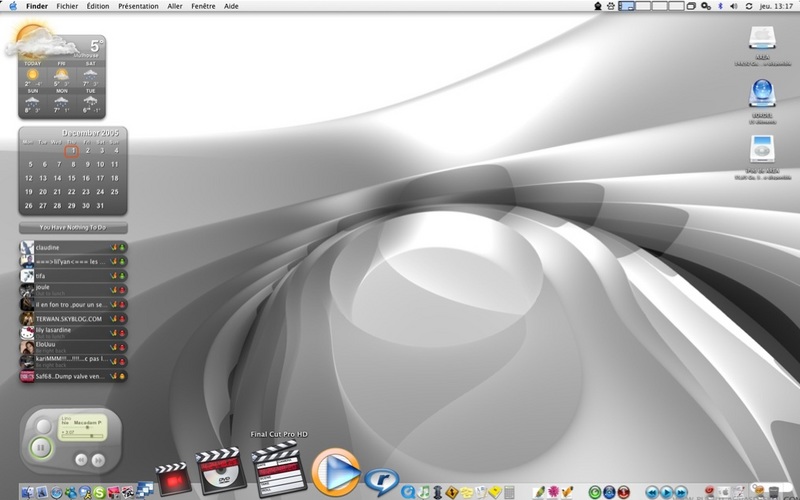Open the Bluetooth menu bar icon
The width and height of the screenshot is (800, 500).
(720, 6)
